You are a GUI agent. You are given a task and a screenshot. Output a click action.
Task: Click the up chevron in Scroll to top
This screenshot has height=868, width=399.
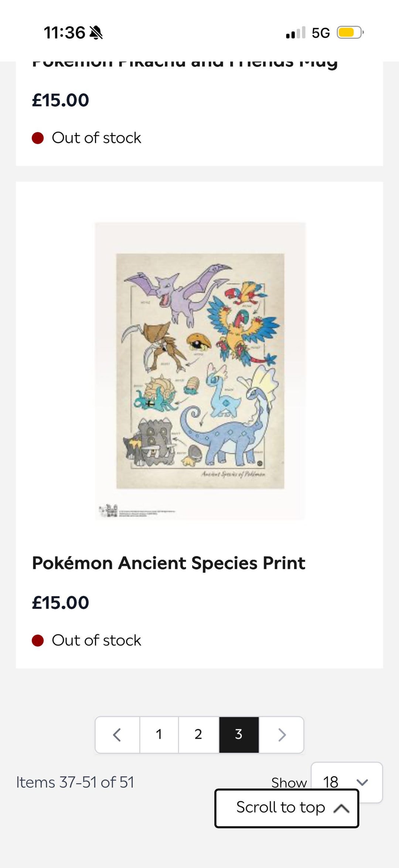(341, 808)
